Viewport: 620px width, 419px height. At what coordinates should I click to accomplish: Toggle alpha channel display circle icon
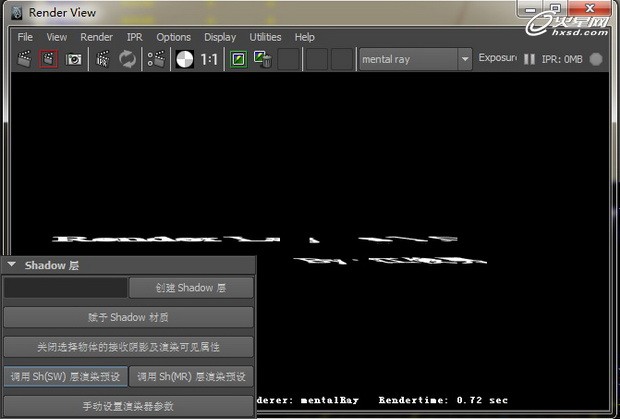click(x=185, y=59)
